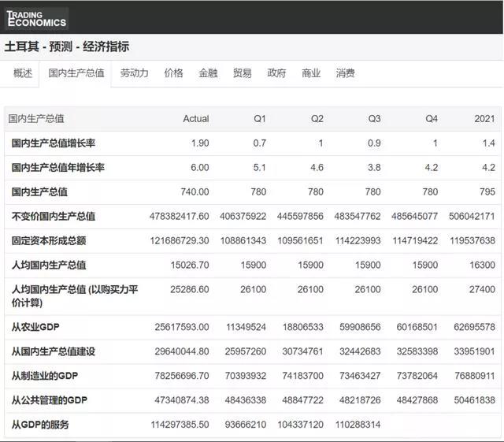Select the Q4 value 485645077
This screenshot has width=504, height=442.
(415, 216)
